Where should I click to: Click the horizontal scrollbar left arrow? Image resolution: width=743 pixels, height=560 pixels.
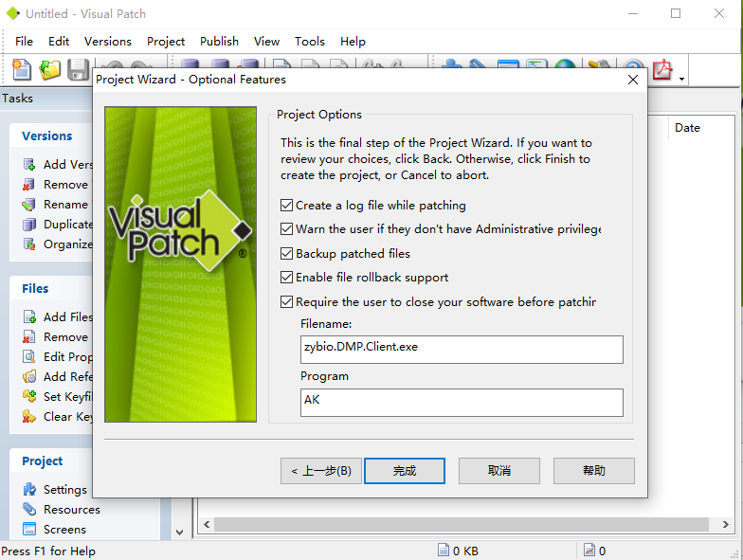pos(207,525)
